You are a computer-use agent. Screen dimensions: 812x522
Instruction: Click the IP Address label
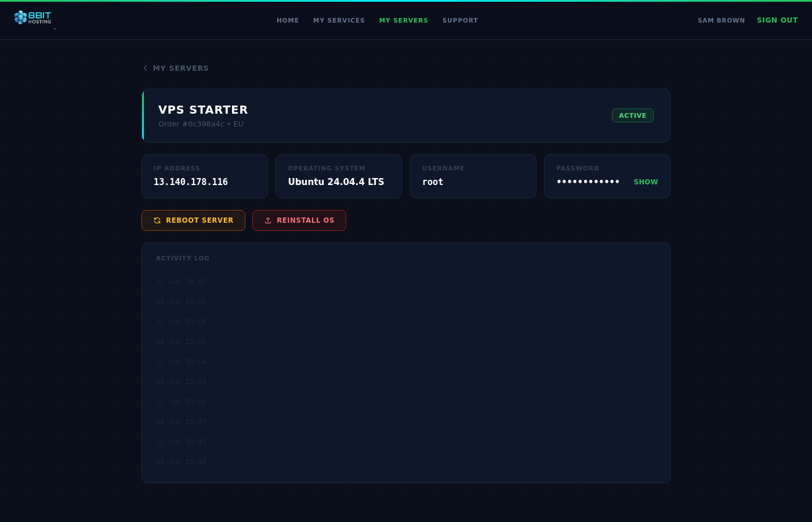(177, 168)
